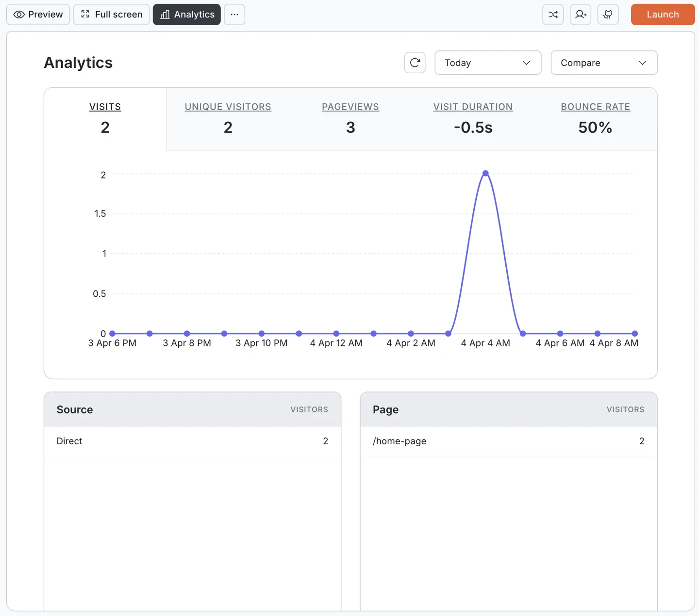Select the bar chart icon on Analytics button
The height and width of the screenshot is (616, 699).
point(165,15)
